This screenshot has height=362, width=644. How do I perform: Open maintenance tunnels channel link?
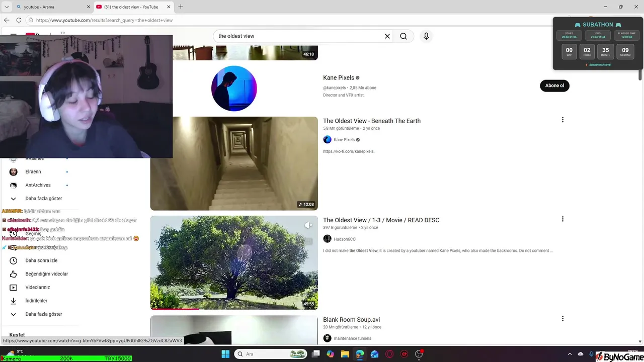point(352,338)
